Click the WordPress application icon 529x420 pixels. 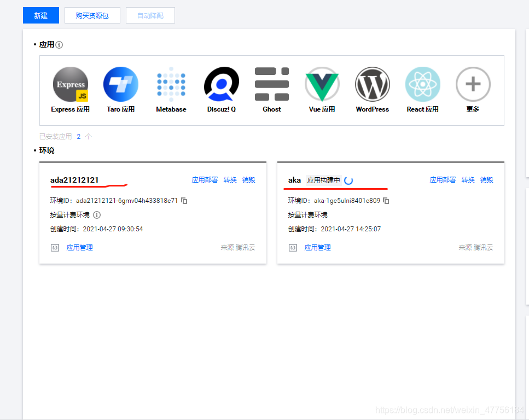[372, 85]
